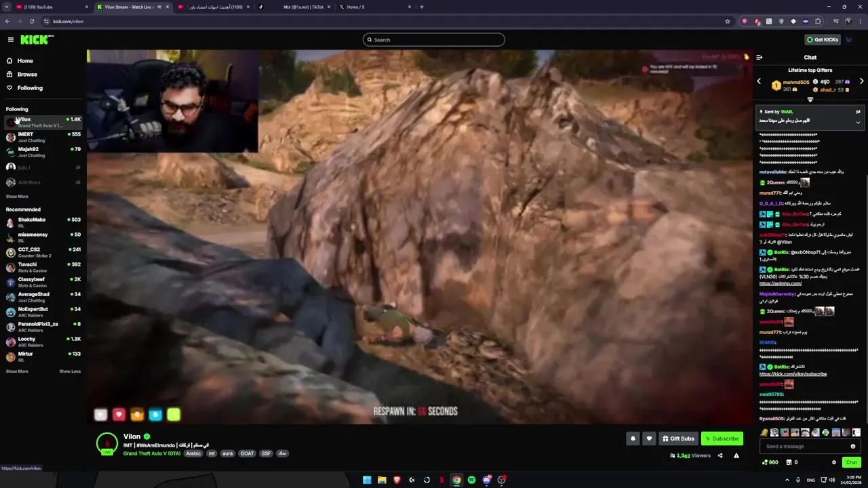Open the Kick sidebar hamburger menu
Screen dimensions: 868x488
coord(10,40)
